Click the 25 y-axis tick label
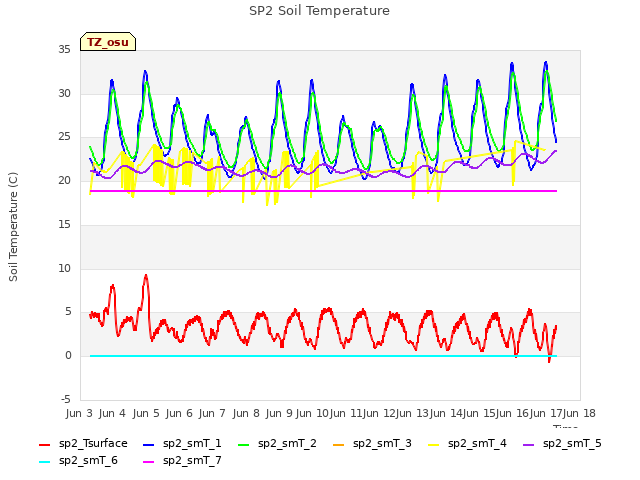The height and width of the screenshot is (480, 640). point(64,137)
